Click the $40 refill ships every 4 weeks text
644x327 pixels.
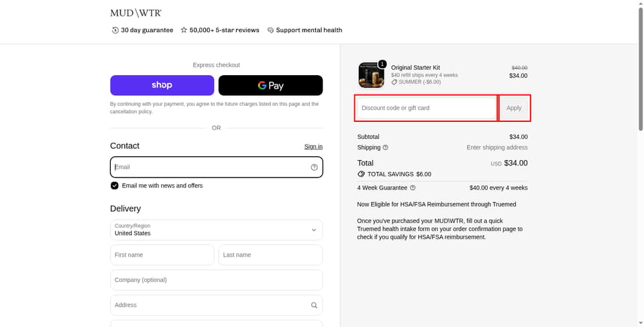[424, 75]
